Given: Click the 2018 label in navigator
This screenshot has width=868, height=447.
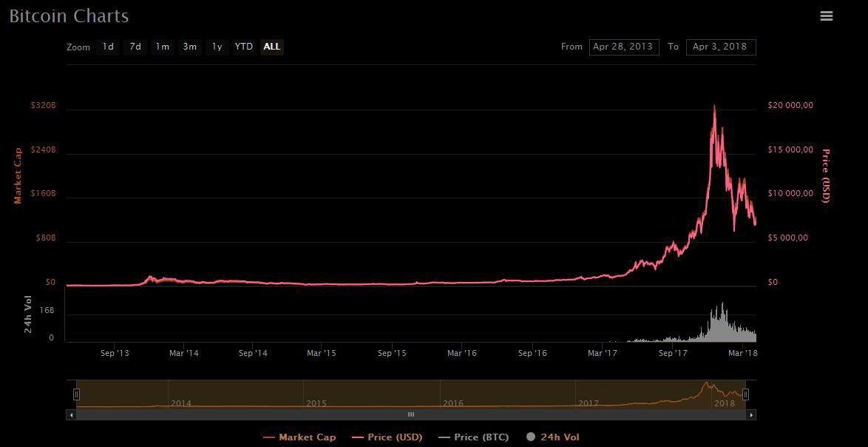Looking at the screenshot, I should coord(725,403).
